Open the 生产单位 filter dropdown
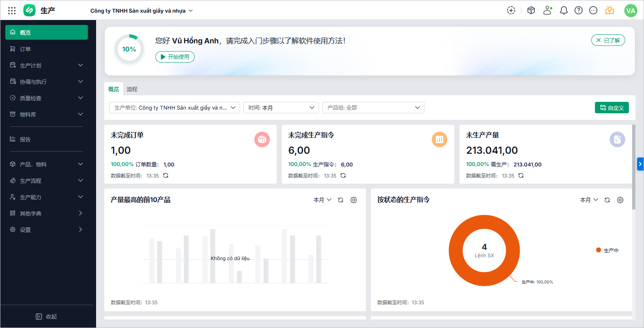Image resolution: width=644 pixels, height=328 pixels. [175, 108]
